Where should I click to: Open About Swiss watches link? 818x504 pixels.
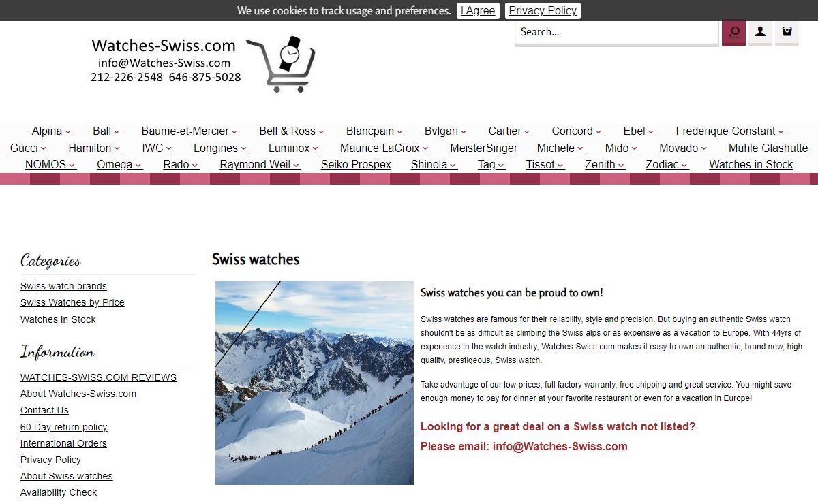coord(66,476)
